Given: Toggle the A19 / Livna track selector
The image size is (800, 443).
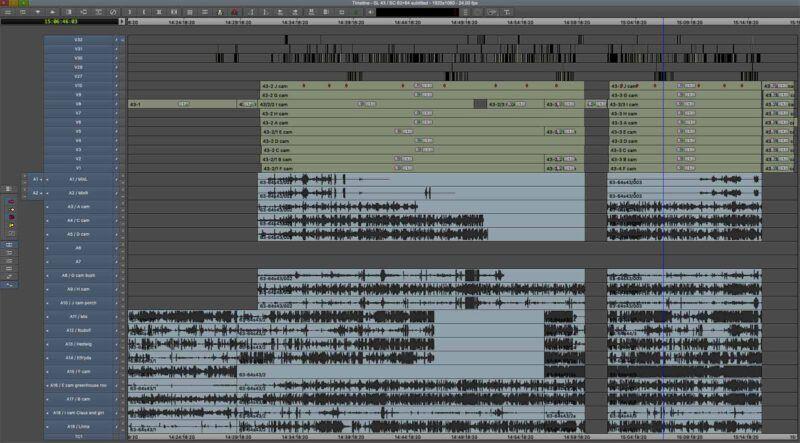Looking at the screenshot, I should (x=79, y=427).
